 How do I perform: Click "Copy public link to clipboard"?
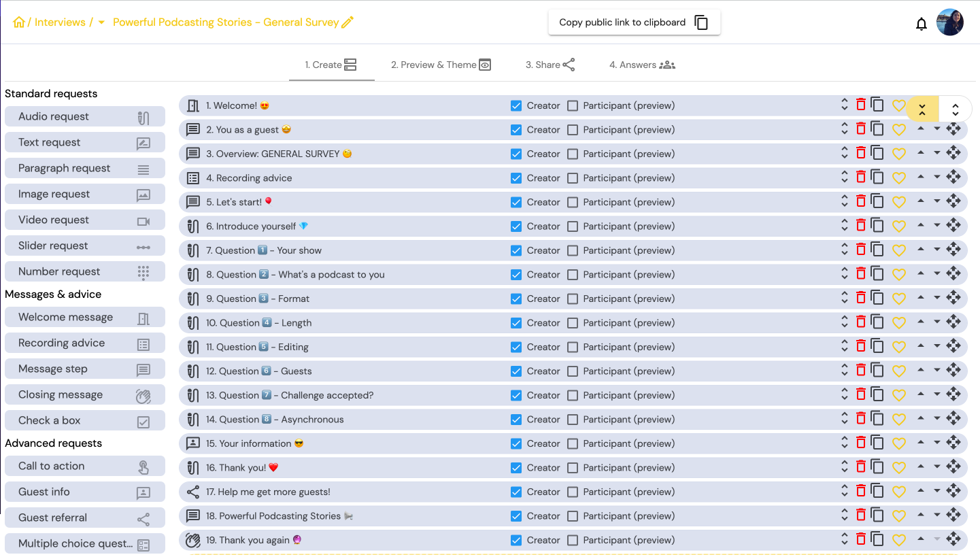click(634, 22)
